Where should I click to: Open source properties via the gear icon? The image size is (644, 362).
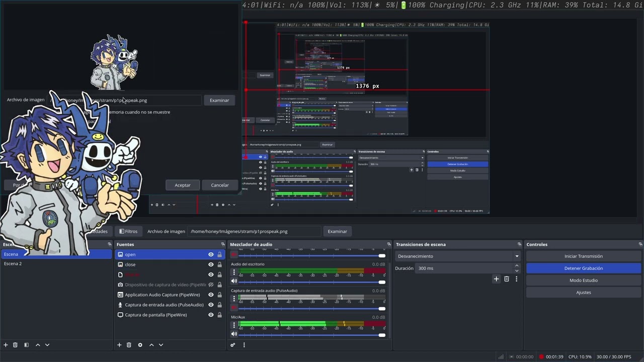[140, 345]
